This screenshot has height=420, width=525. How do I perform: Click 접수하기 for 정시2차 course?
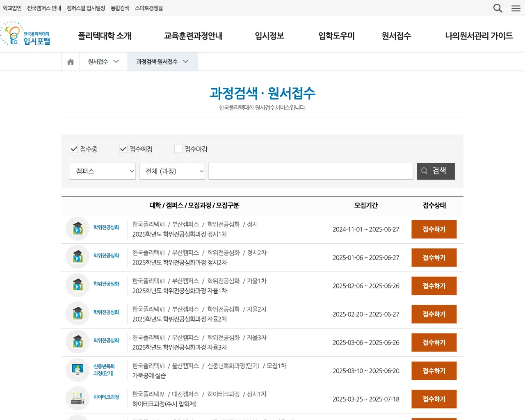[x=434, y=258]
